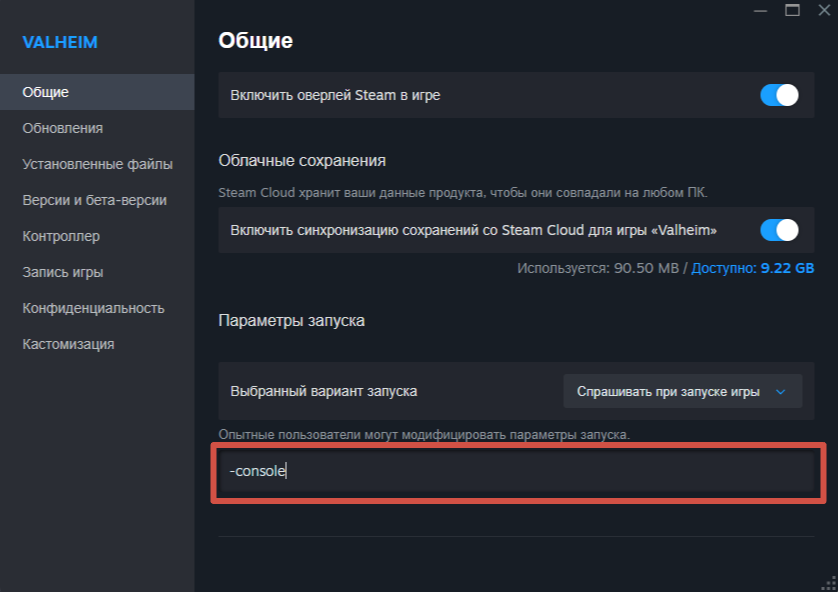Click the 'Включить оверлей Steam в игре' label
838x592 pixels.
[335, 95]
